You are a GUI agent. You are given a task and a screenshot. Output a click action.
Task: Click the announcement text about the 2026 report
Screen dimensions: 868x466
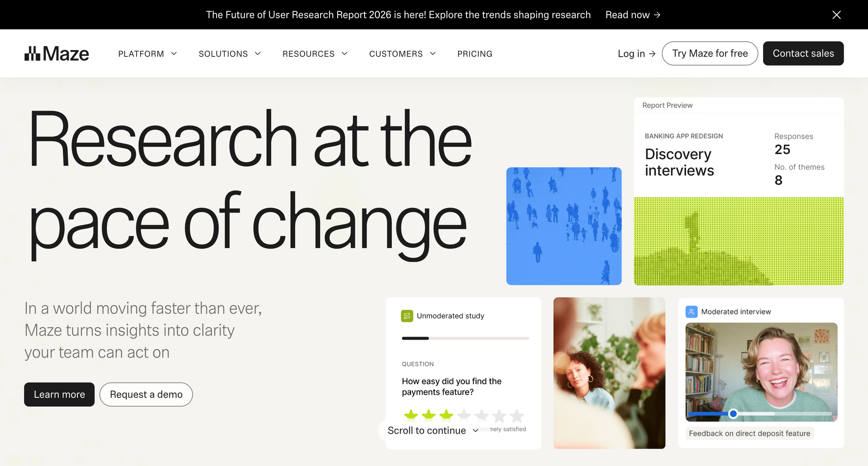398,15
